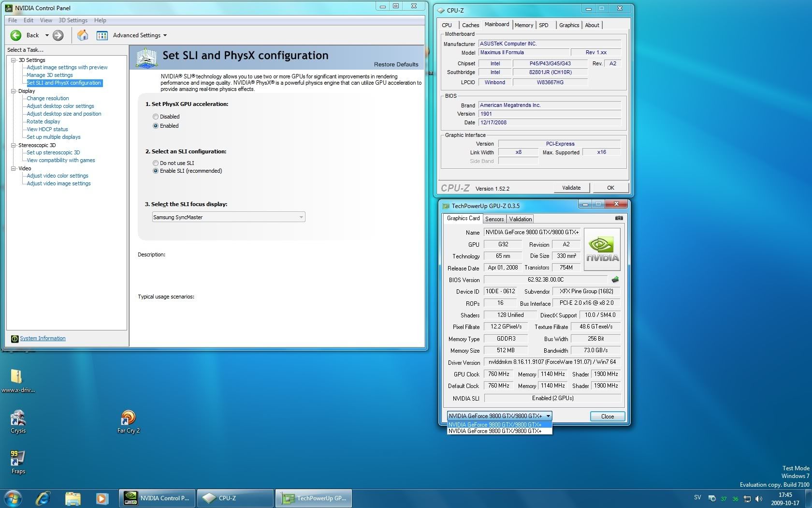Open the www.x-driv... folder on desktop
Image resolution: width=812 pixels, height=508 pixels.
pyautogui.click(x=18, y=381)
